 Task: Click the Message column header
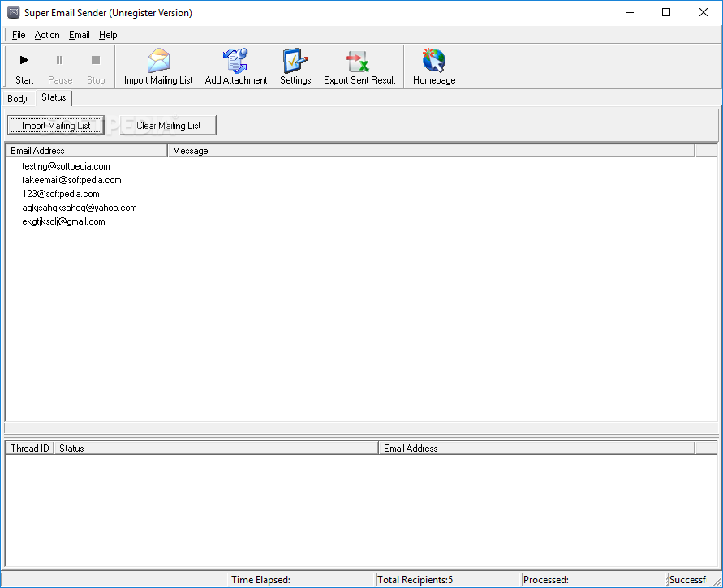pos(431,151)
